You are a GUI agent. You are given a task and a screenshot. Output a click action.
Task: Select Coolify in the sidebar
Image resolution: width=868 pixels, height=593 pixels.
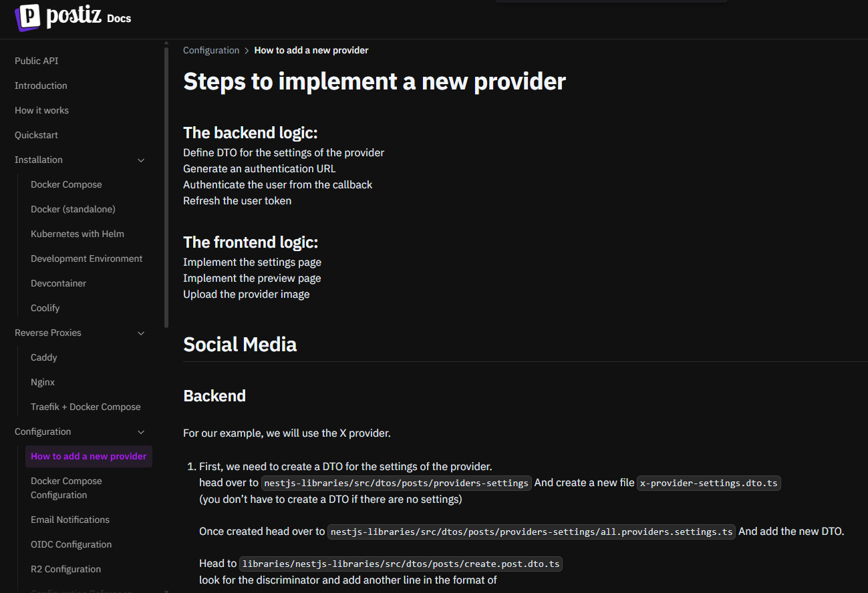click(x=45, y=308)
